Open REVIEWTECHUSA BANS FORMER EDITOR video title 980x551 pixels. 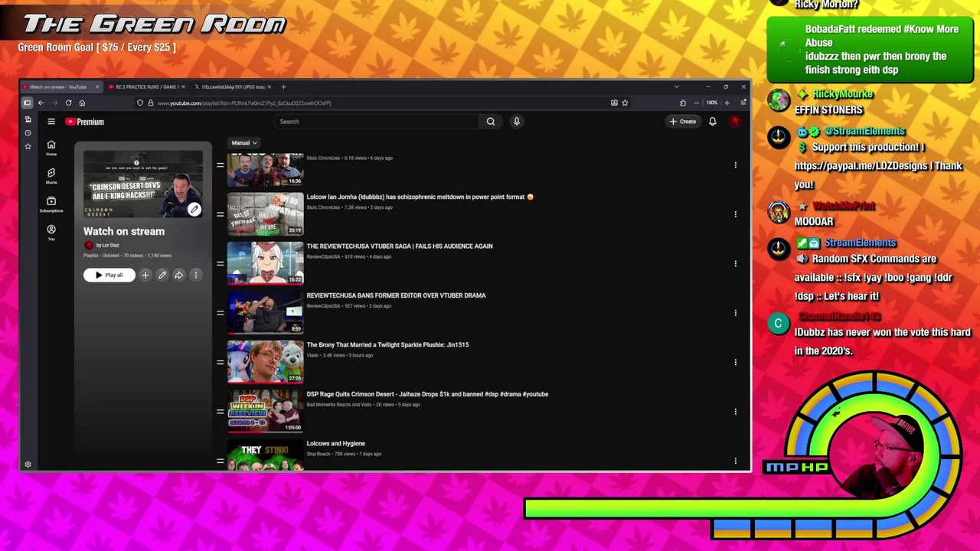point(396,295)
